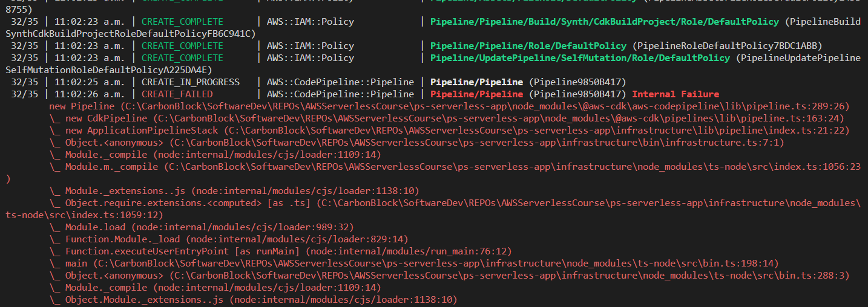Click the wrapped 'ts-node\src\index.ts:1059:12)' text
The height and width of the screenshot is (307, 868).
pyautogui.click(x=84, y=215)
